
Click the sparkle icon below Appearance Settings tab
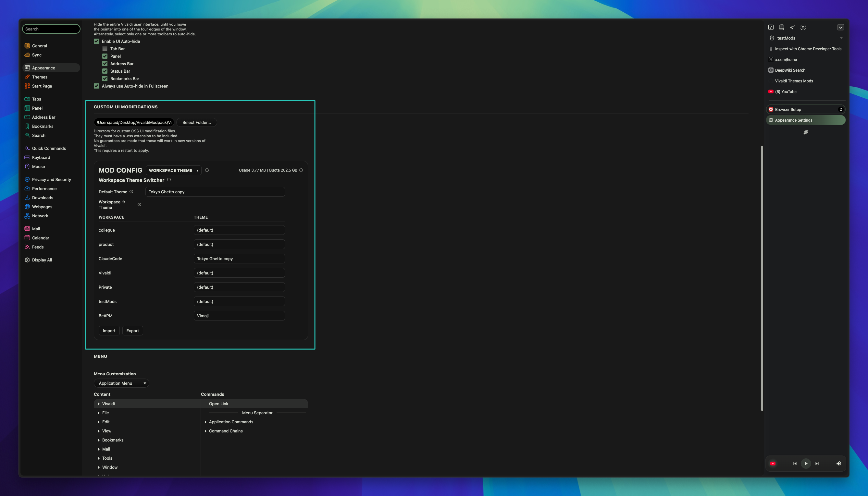pos(806,132)
